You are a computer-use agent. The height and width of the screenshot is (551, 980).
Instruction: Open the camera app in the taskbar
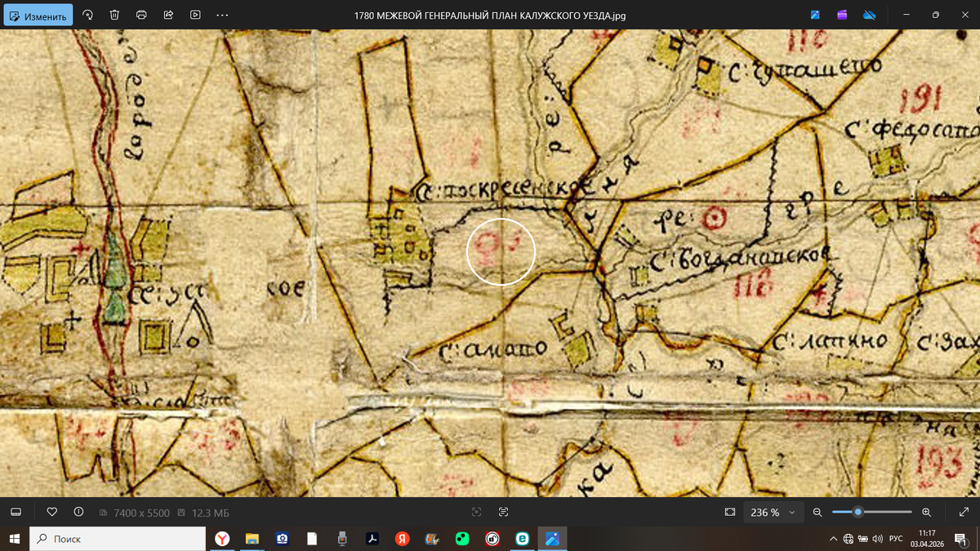282,539
